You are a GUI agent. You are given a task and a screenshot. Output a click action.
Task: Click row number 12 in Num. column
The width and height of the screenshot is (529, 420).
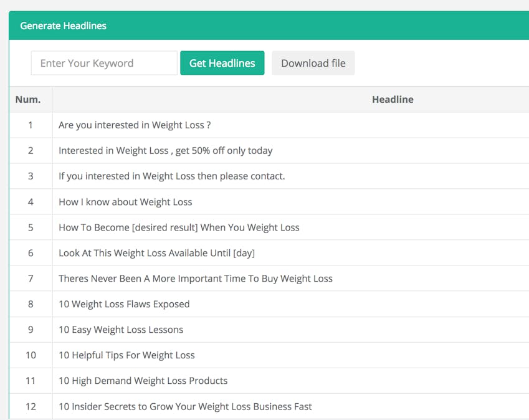click(x=31, y=406)
